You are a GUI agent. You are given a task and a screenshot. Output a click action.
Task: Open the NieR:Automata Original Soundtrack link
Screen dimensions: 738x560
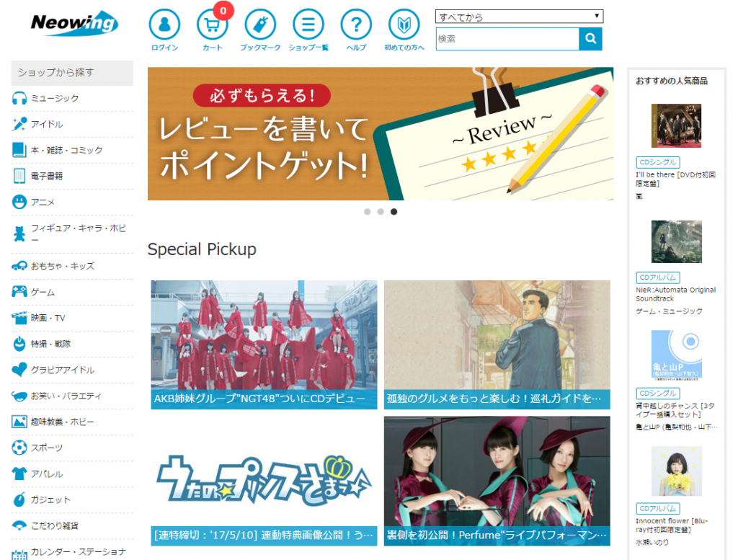click(x=675, y=294)
